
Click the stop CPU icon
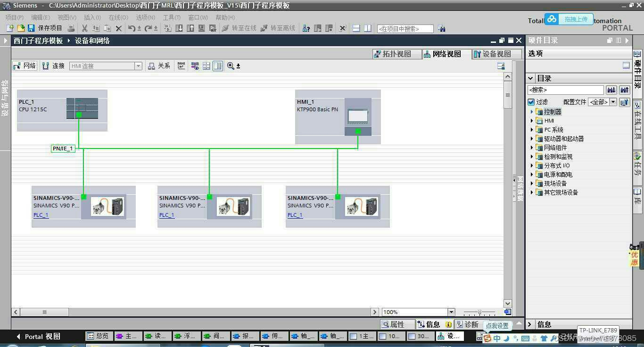(329, 28)
